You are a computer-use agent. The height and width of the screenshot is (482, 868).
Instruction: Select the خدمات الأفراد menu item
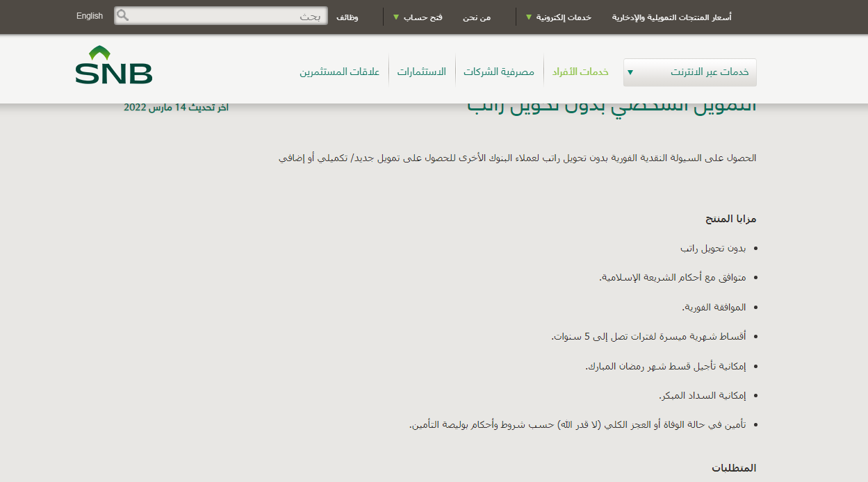click(580, 72)
